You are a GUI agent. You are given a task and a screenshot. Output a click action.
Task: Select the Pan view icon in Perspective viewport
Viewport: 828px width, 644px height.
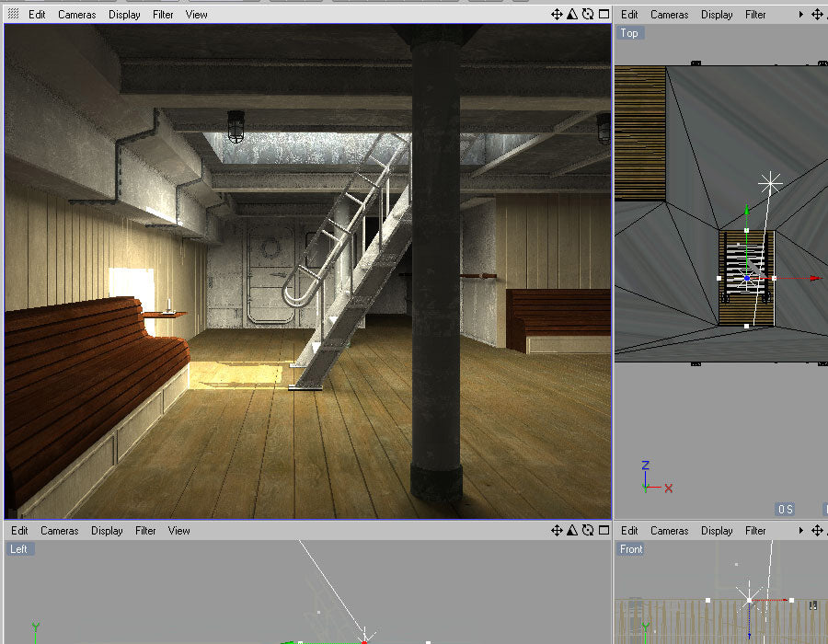tap(557, 14)
